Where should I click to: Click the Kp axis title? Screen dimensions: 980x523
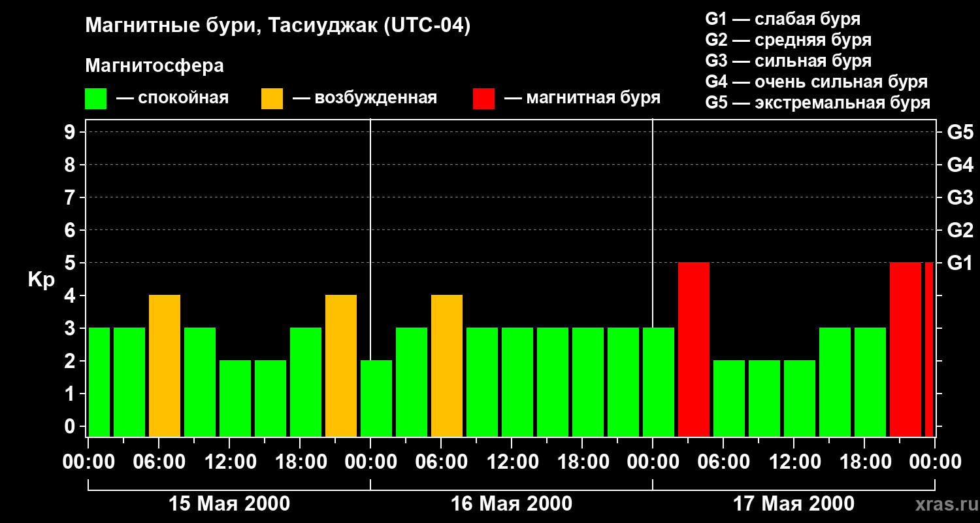(41, 280)
